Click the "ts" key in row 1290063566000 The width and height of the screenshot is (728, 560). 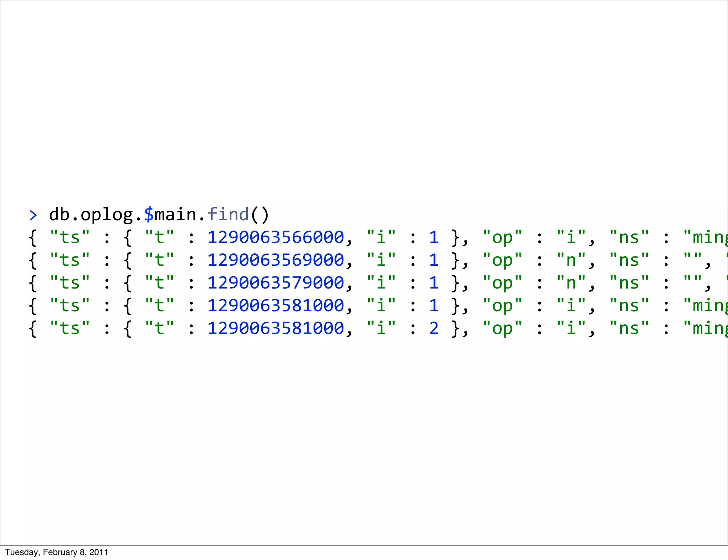(70, 237)
